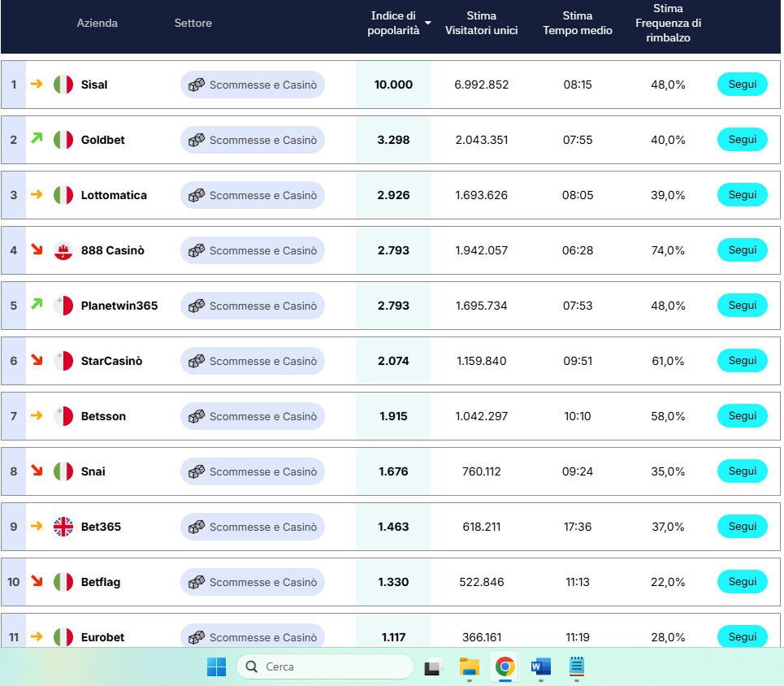Image resolution: width=784 pixels, height=686 pixels.
Task: Follow Sisal with the Segui button
Action: 743,84
